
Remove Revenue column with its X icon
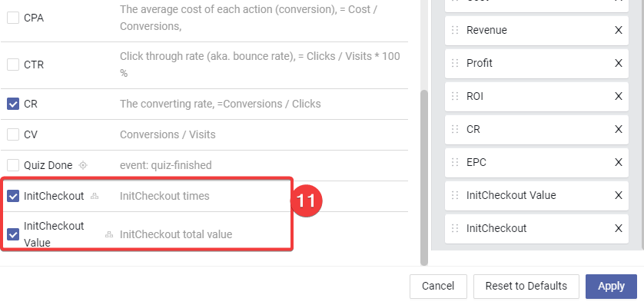point(618,30)
